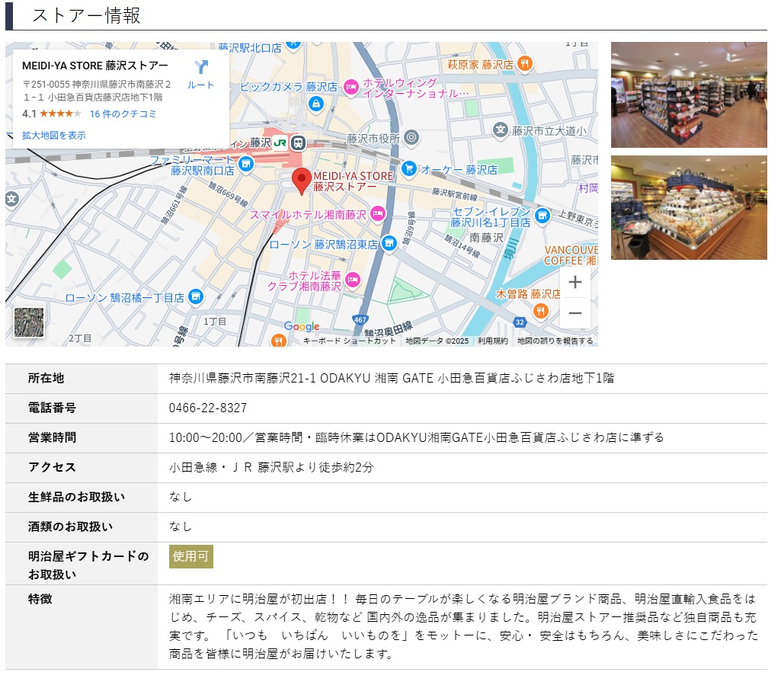Click the オーケー 藤沢店 shopping cart icon

(x=409, y=168)
